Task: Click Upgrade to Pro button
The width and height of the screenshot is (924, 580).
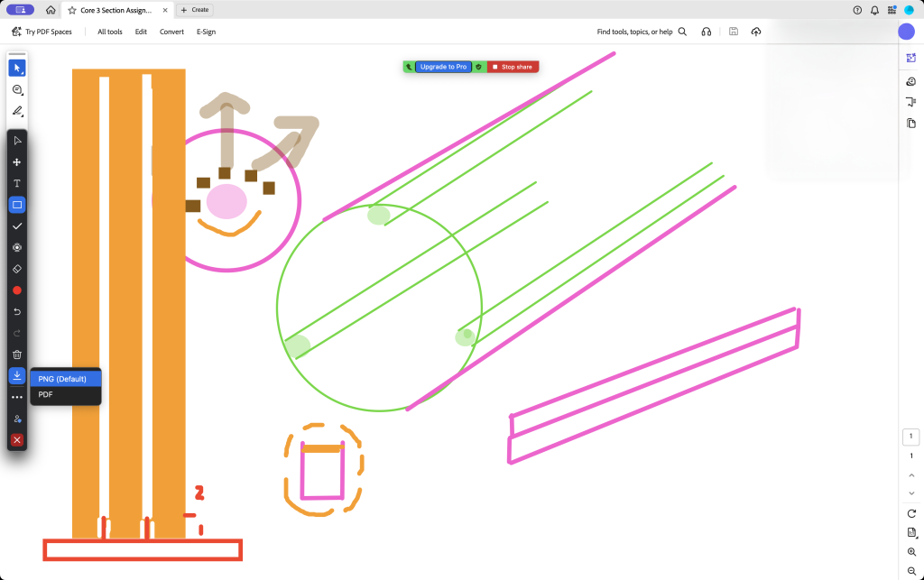Action: [443, 67]
